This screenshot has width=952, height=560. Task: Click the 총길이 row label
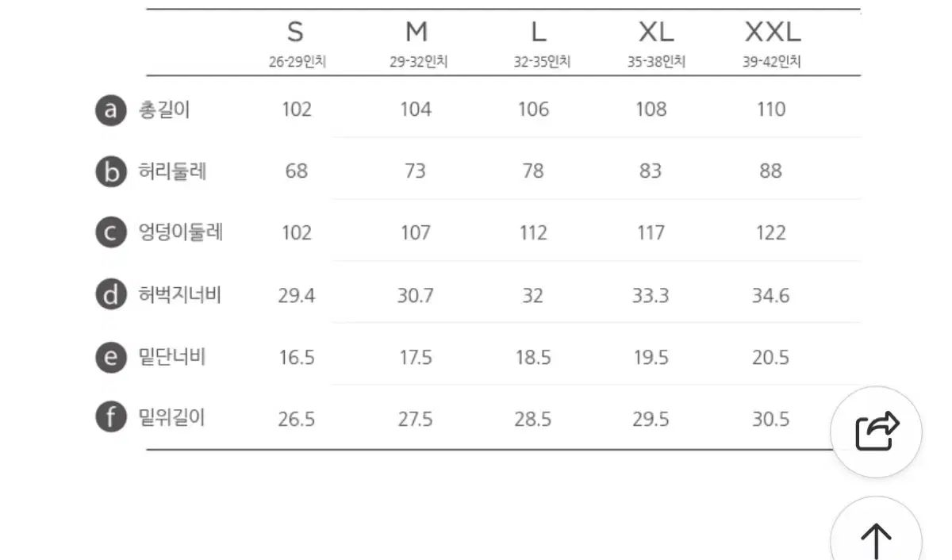tap(164, 109)
